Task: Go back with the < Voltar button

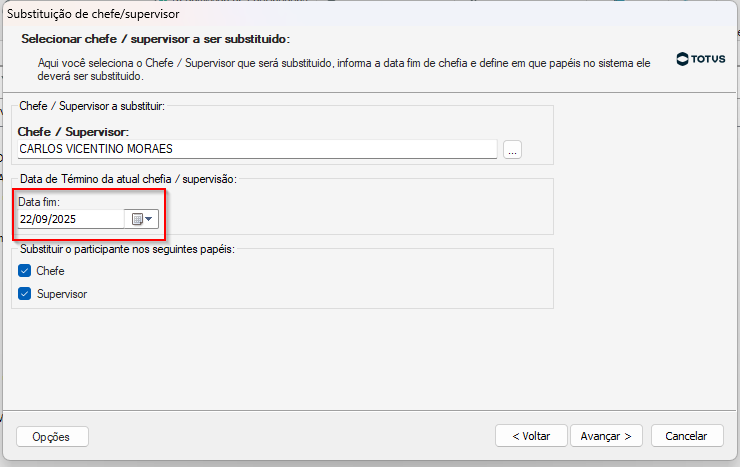Action: pyautogui.click(x=531, y=436)
